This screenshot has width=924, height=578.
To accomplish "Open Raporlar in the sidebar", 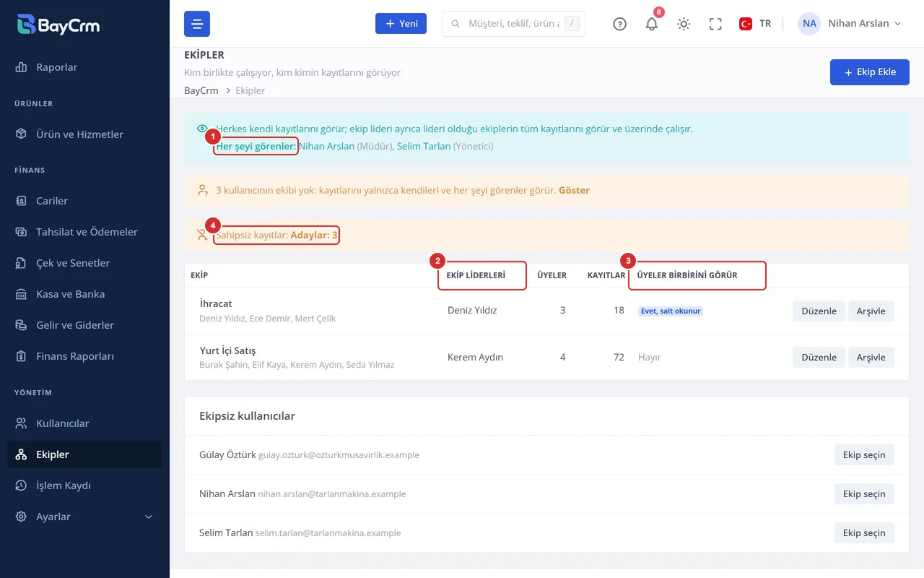I will pos(84,67).
